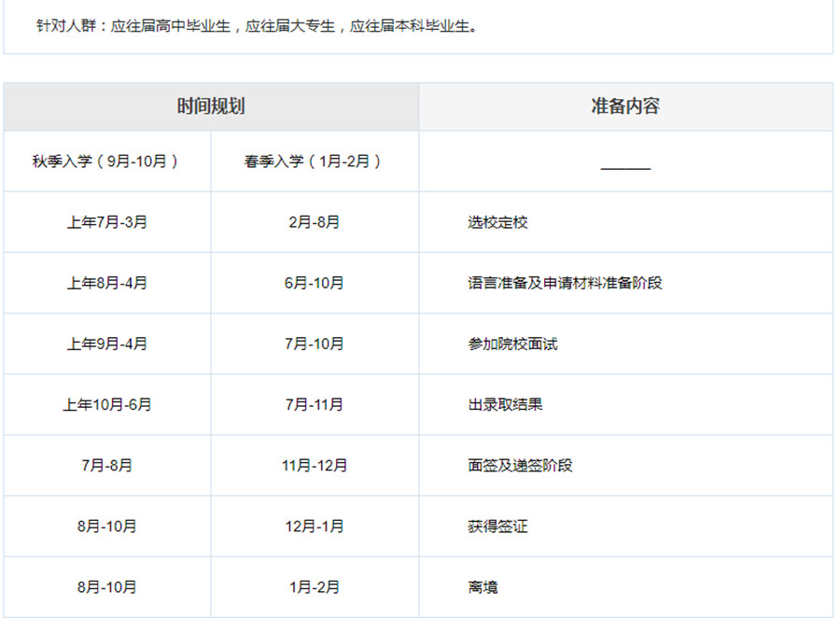
Task: Select the 11月-12月 cell
Action: [x=314, y=465]
